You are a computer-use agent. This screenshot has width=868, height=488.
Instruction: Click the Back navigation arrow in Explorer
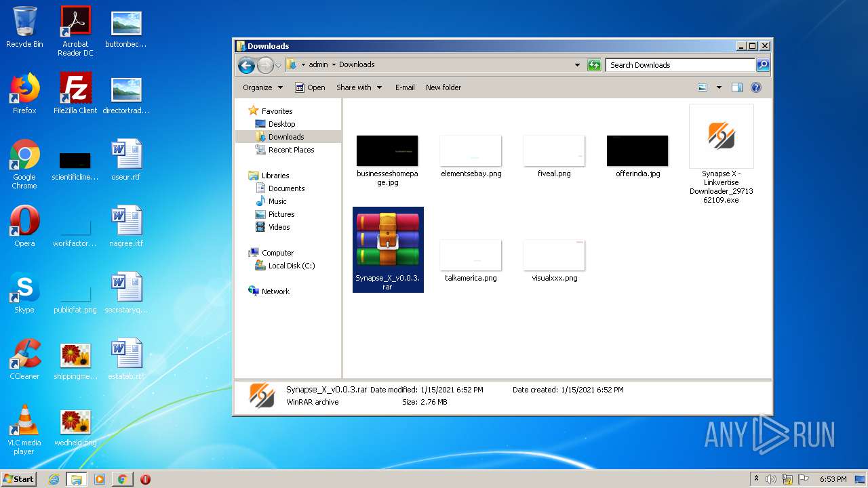click(x=246, y=65)
